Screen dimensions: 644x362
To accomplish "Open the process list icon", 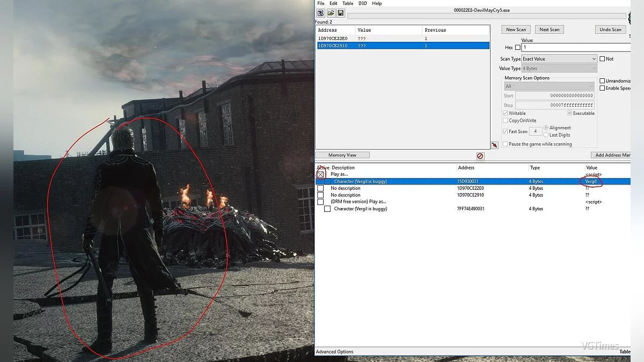I will point(320,13).
